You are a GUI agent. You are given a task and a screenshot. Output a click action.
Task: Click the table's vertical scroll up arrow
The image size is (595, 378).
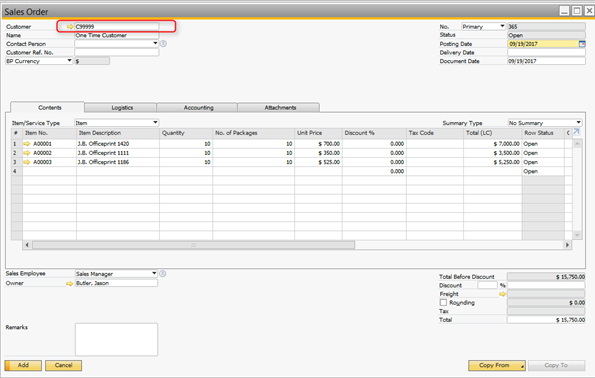[577, 144]
